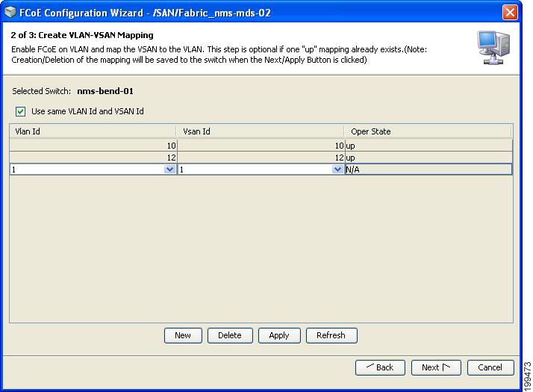Screen dimensions: 533x392
Task: Select the Vlan Id 10 cell
Action: (93, 146)
